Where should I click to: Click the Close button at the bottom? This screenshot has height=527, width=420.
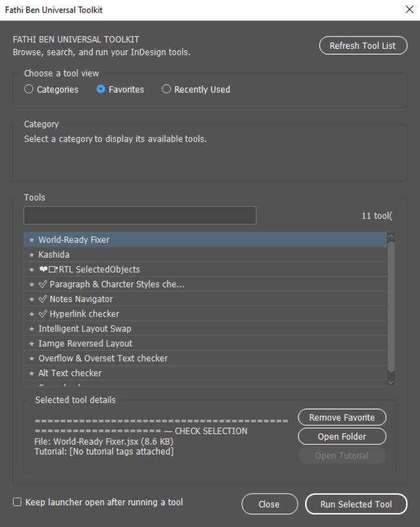pos(269,504)
